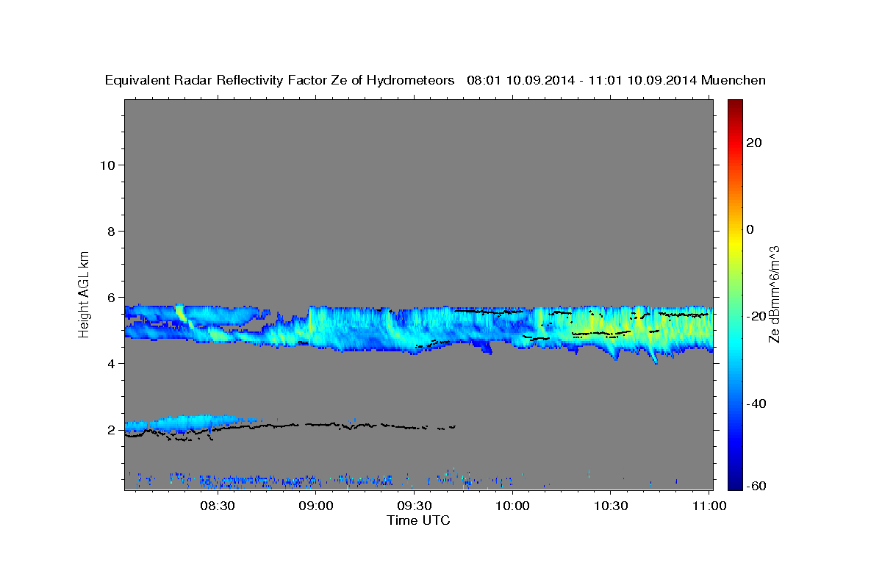The image size is (882, 588).
Task: Click the '09:00' time tick label
Action: pyautogui.click(x=317, y=506)
